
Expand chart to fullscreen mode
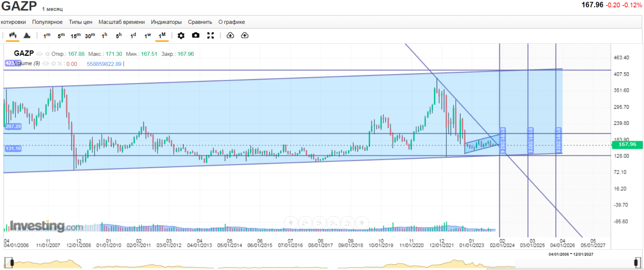click(210, 35)
